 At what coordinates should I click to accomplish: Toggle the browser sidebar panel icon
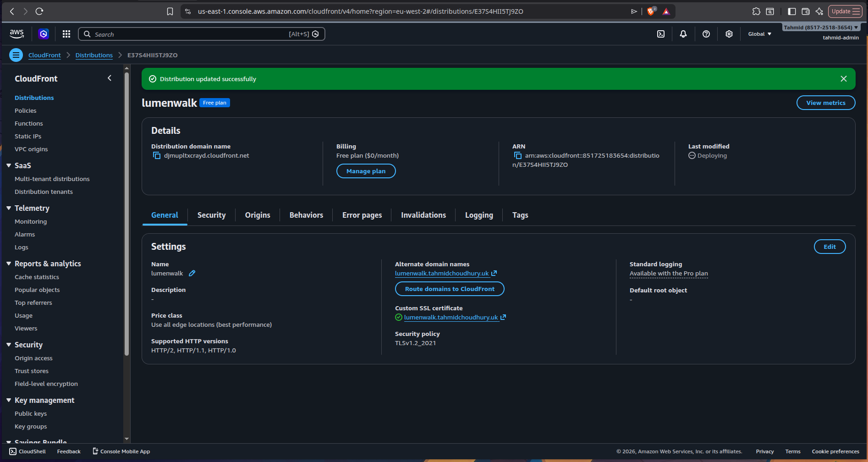point(792,11)
